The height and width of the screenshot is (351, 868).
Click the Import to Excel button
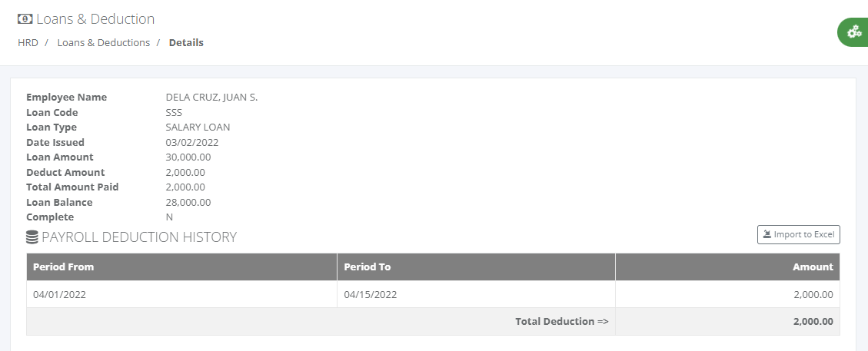[x=798, y=234]
